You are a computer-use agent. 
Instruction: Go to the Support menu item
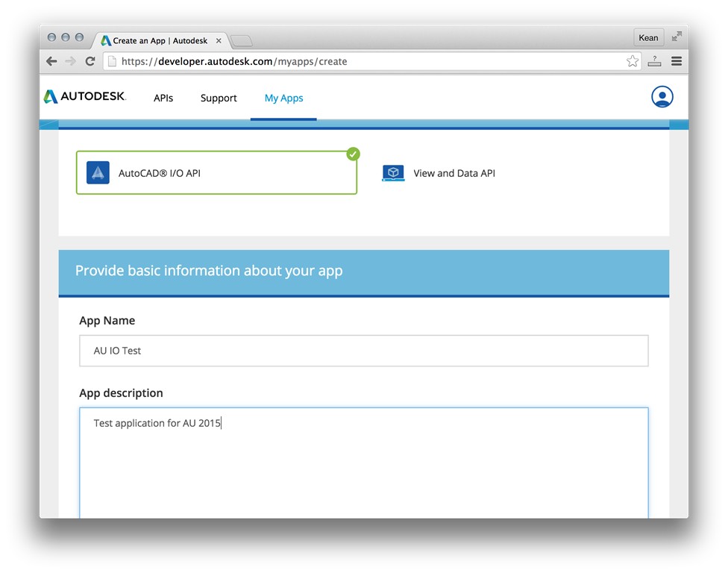pyautogui.click(x=219, y=98)
